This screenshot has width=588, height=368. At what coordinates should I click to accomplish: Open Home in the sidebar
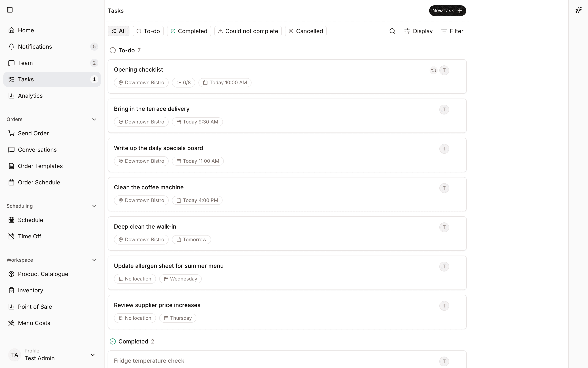(x=52, y=30)
